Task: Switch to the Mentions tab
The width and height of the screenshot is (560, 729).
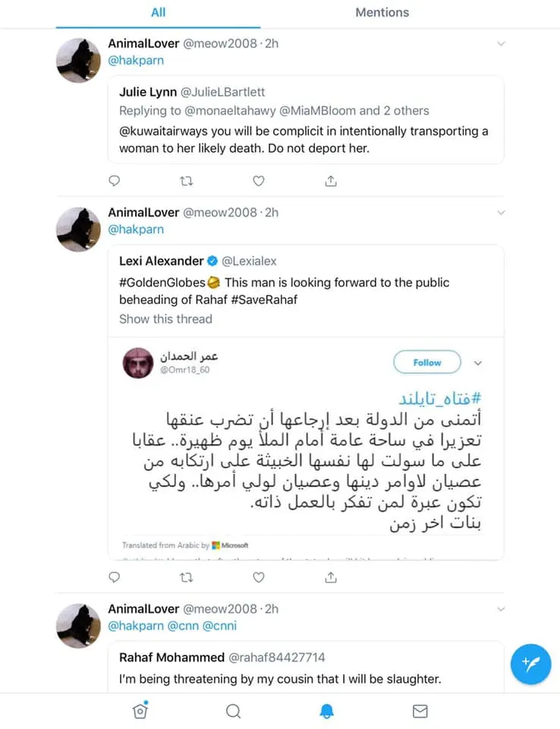Action: click(382, 12)
